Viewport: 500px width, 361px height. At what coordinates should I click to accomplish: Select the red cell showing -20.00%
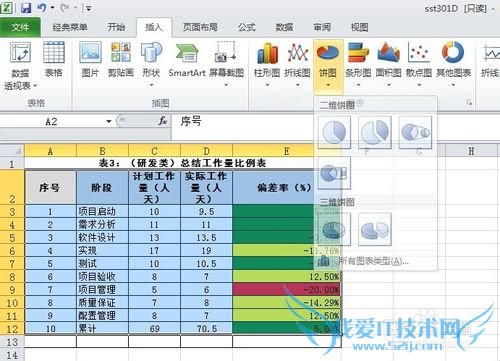pyautogui.click(x=286, y=290)
